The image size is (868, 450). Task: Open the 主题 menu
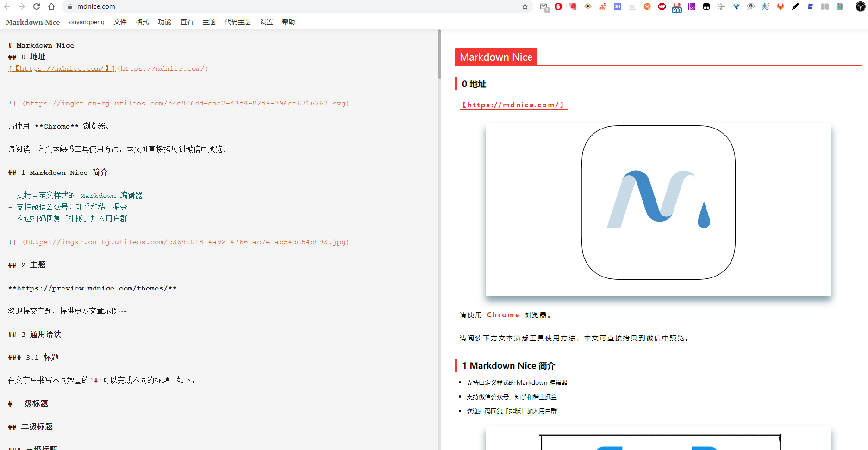point(209,22)
